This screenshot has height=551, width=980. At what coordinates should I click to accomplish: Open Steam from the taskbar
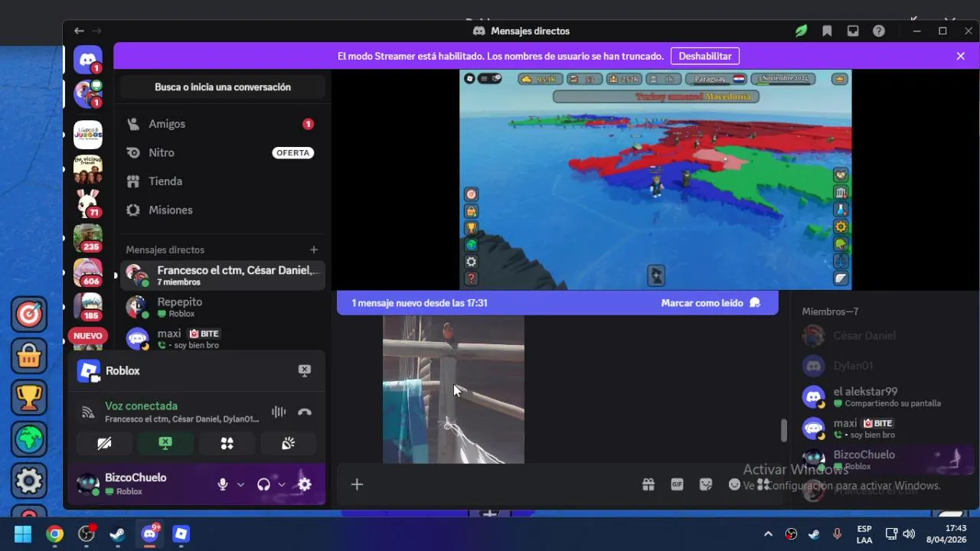118,533
